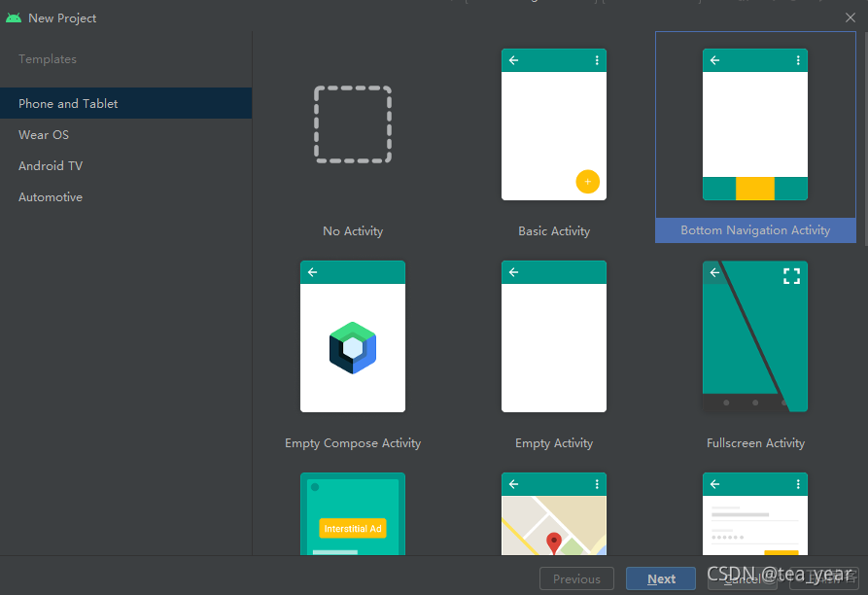The height and width of the screenshot is (595, 868).
Task: Click the back arrow in Empty Activity preview
Action: [x=513, y=272]
